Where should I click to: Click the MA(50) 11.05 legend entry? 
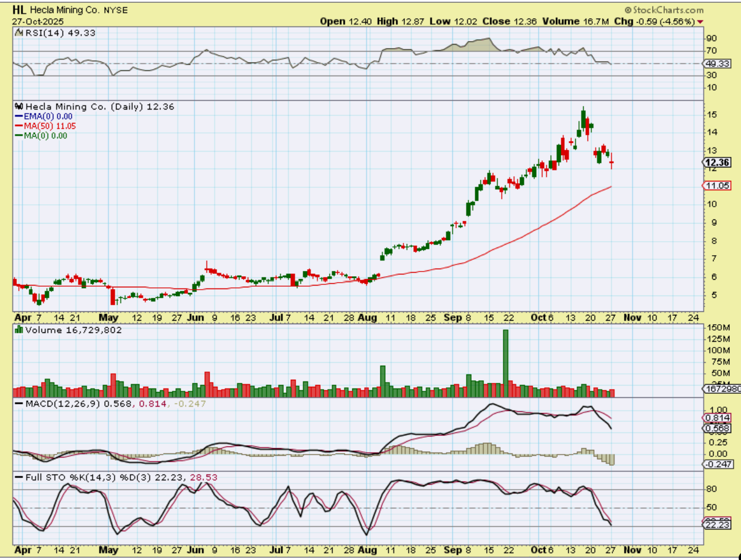point(46,126)
